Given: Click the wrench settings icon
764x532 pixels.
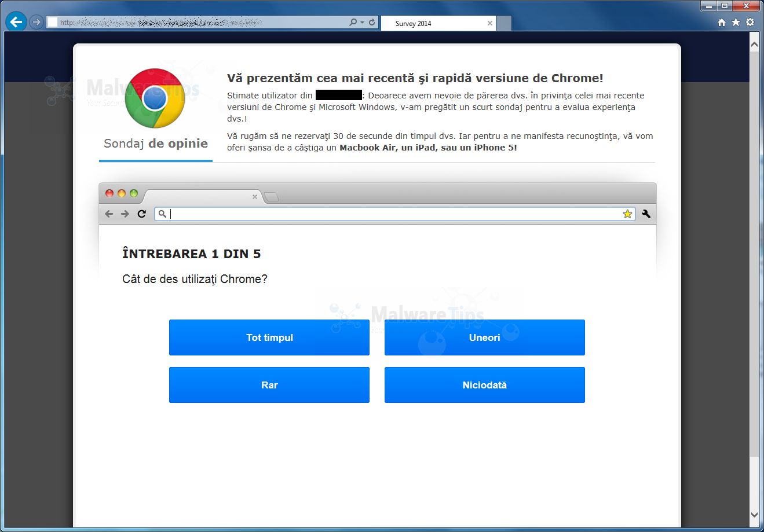Looking at the screenshot, I should 646,214.
